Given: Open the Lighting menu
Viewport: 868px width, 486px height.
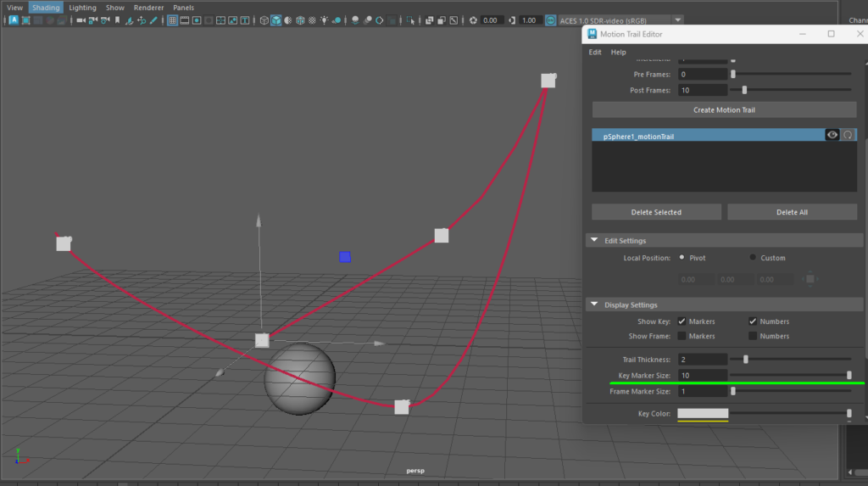Looking at the screenshot, I should point(82,8).
